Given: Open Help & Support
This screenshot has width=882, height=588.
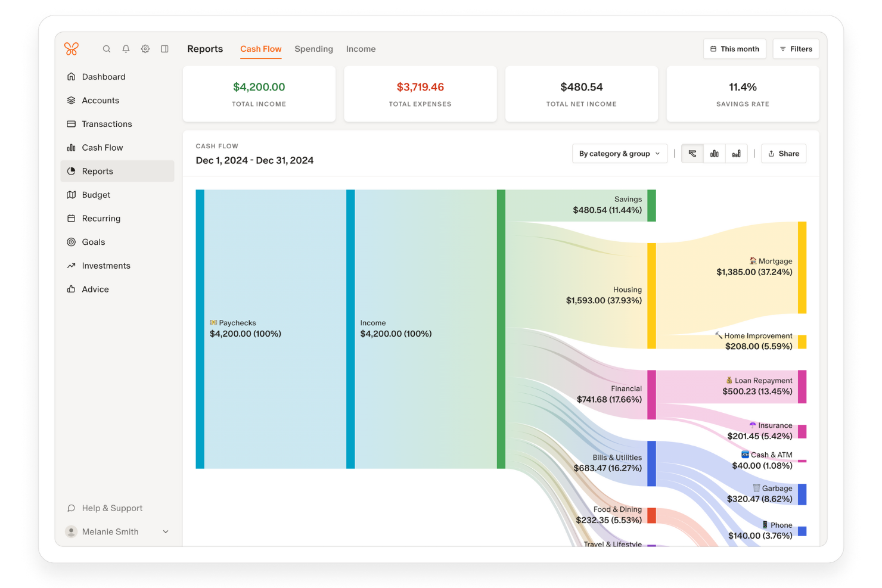Looking at the screenshot, I should [x=111, y=508].
